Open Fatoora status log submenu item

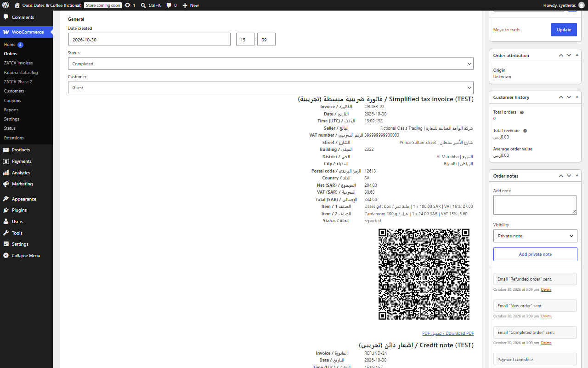click(21, 73)
